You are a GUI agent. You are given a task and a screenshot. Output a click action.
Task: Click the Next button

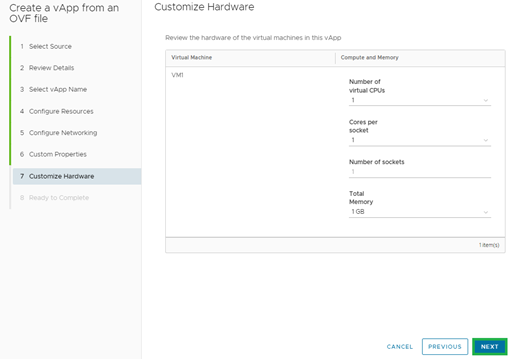click(489, 347)
